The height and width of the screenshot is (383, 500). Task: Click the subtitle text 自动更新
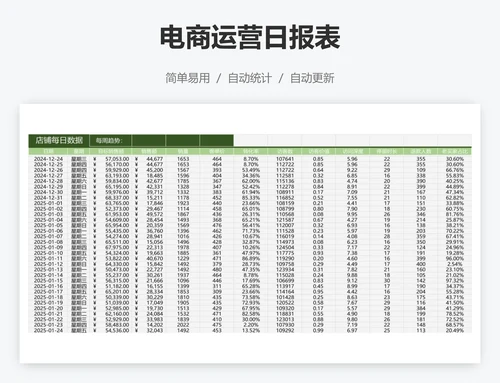click(x=312, y=78)
